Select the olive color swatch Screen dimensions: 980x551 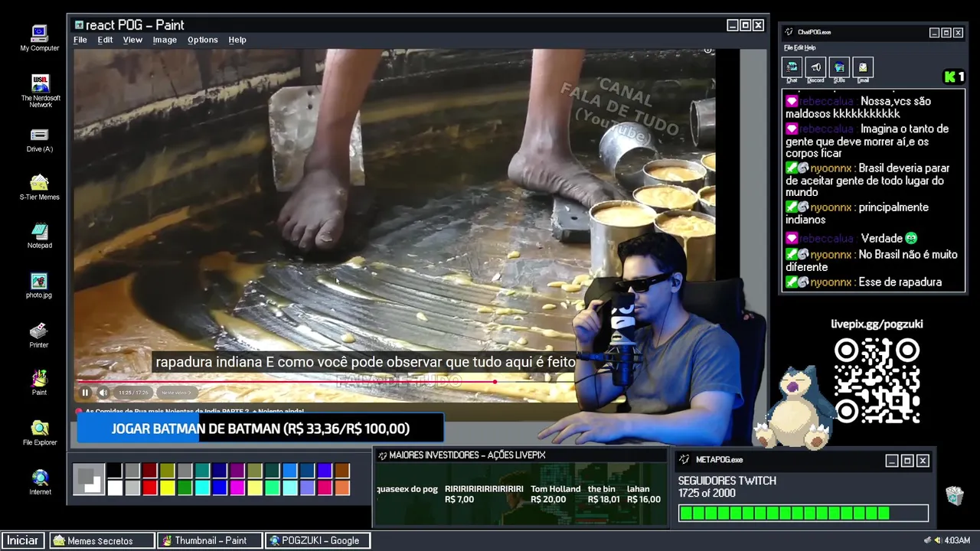(167, 470)
